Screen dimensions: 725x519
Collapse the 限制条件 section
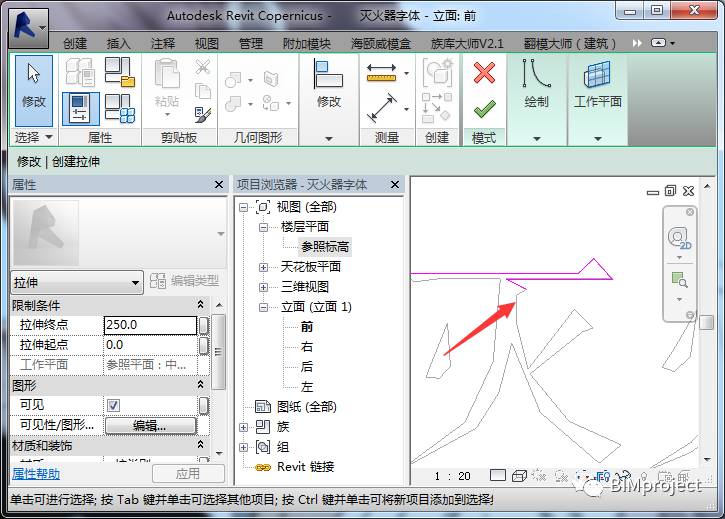click(x=200, y=304)
